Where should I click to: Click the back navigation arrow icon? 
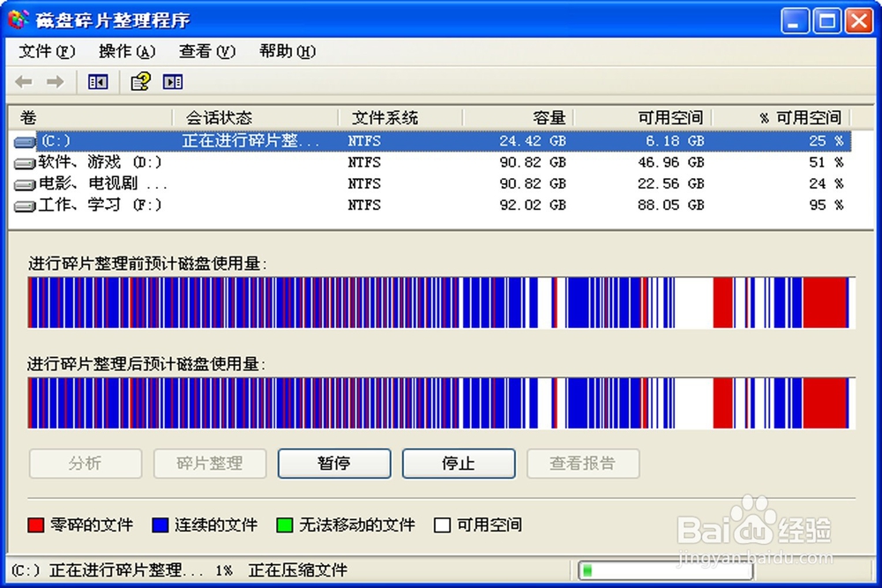pos(23,81)
